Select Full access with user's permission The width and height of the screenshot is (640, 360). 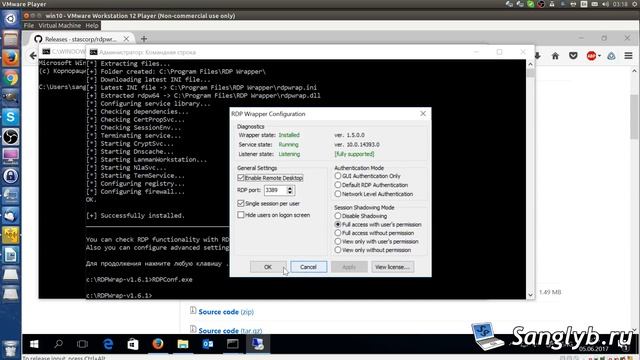pos(338,224)
